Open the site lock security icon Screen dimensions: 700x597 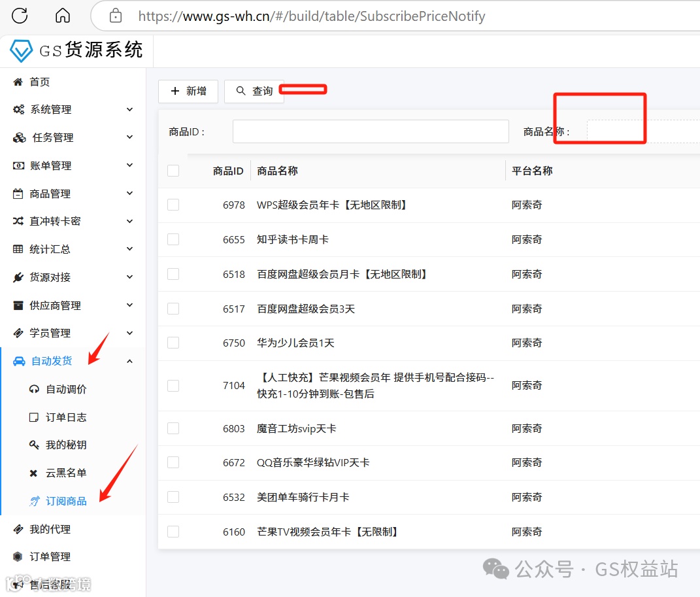(x=116, y=16)
